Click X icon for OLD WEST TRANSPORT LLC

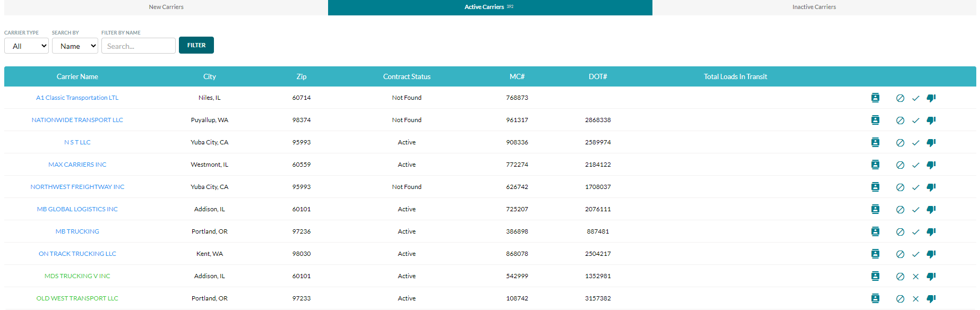[916, 299]
